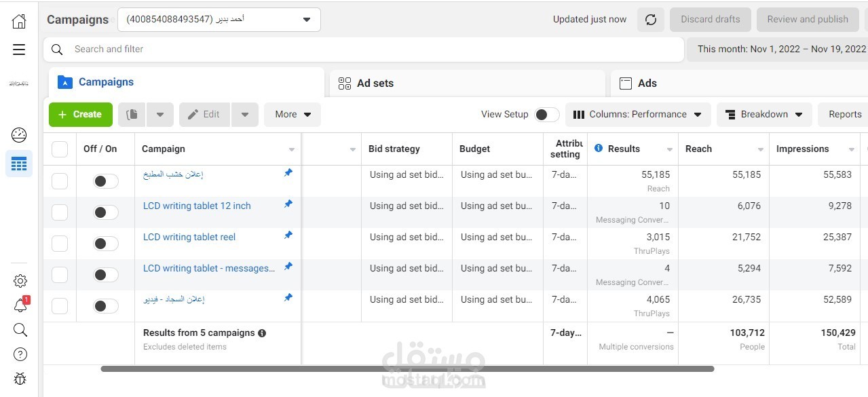Toggle the View Setup switch
Image resolution: width=868 pixels, height=397 pixels.
[x=546, y=115]
